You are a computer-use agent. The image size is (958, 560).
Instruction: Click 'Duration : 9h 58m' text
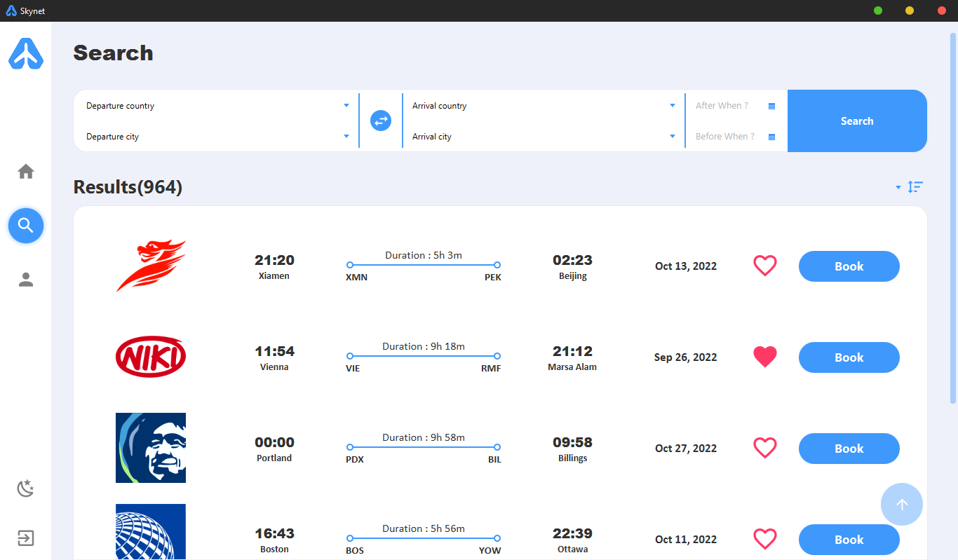[424, 437]
